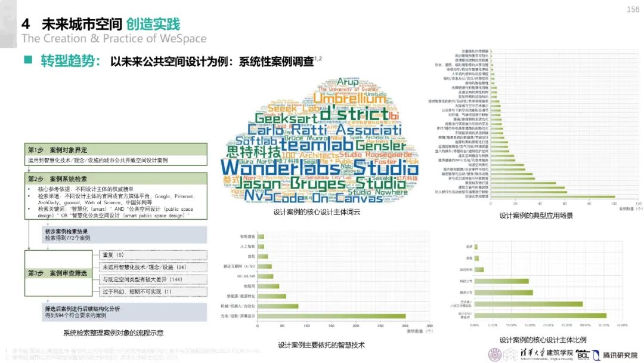Screen dimensions: 644x363
Task: Click the caption '设计案例主要依托的智慧技术'
Action: pos(321,345)
